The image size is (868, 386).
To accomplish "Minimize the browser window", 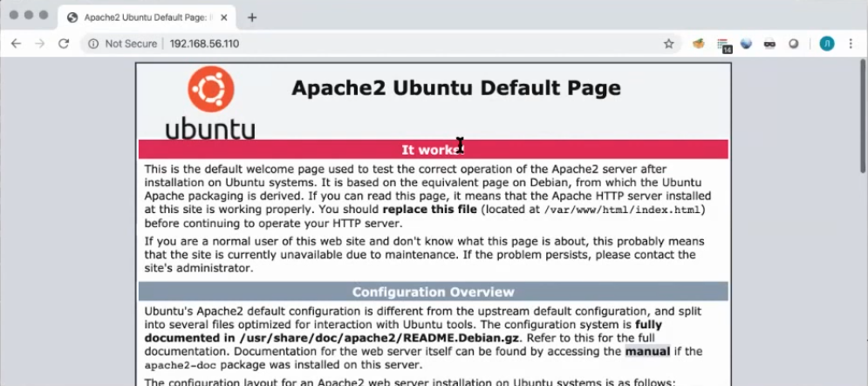I will (29, 15).
